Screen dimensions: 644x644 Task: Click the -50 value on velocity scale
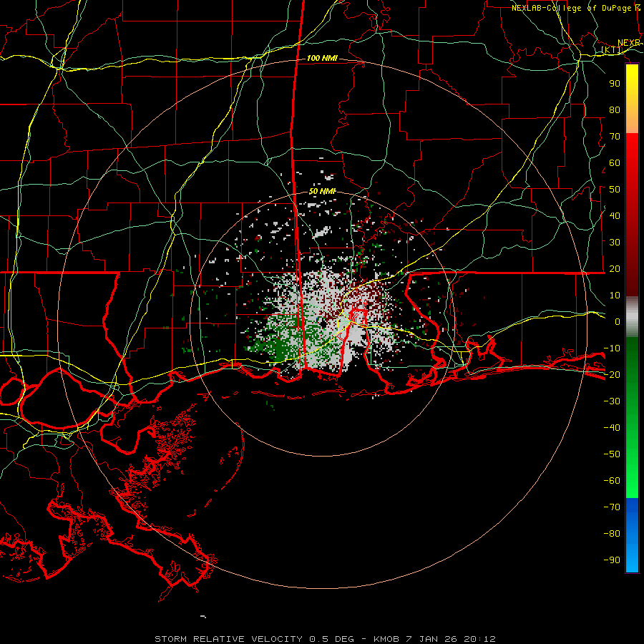[612, 454]
